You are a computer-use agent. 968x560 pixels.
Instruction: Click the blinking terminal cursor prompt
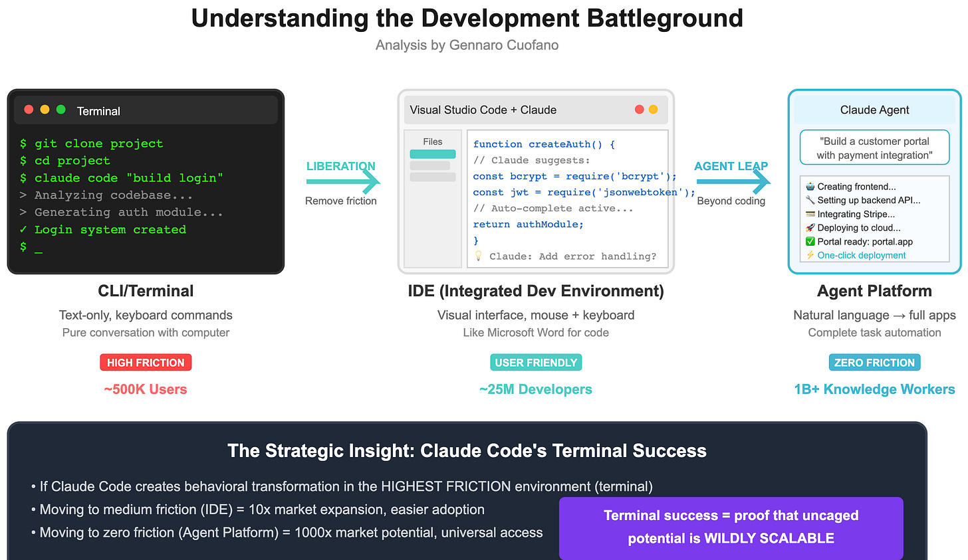point(31,247)
